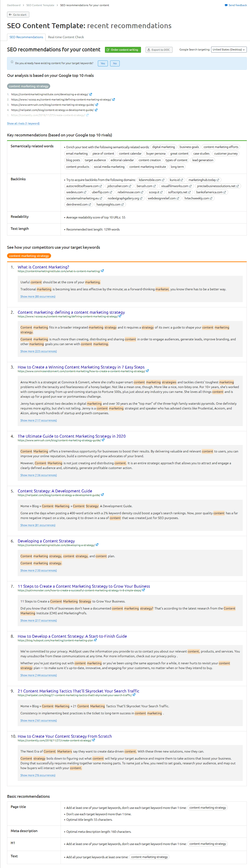Open the external link icon on hrtechweekly.com backlink
This screenshot has width=250, height=868.
pos(211,198)
